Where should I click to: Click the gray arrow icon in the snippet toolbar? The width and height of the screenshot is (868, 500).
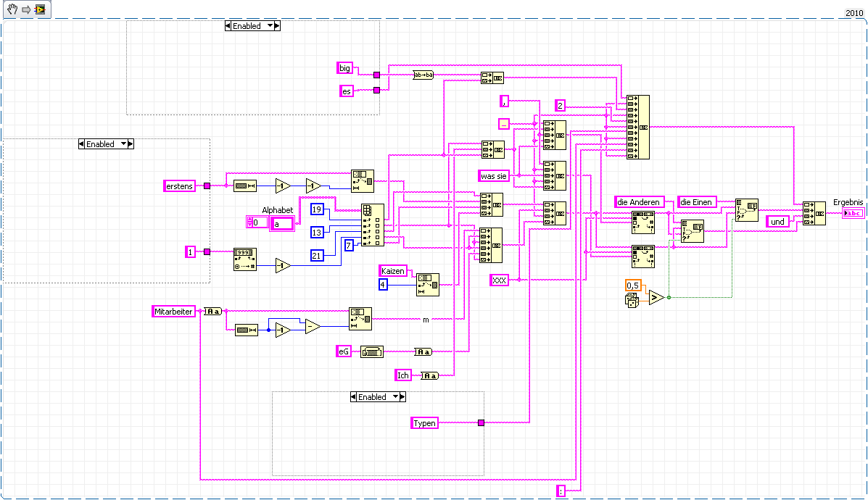coord(26,10)
